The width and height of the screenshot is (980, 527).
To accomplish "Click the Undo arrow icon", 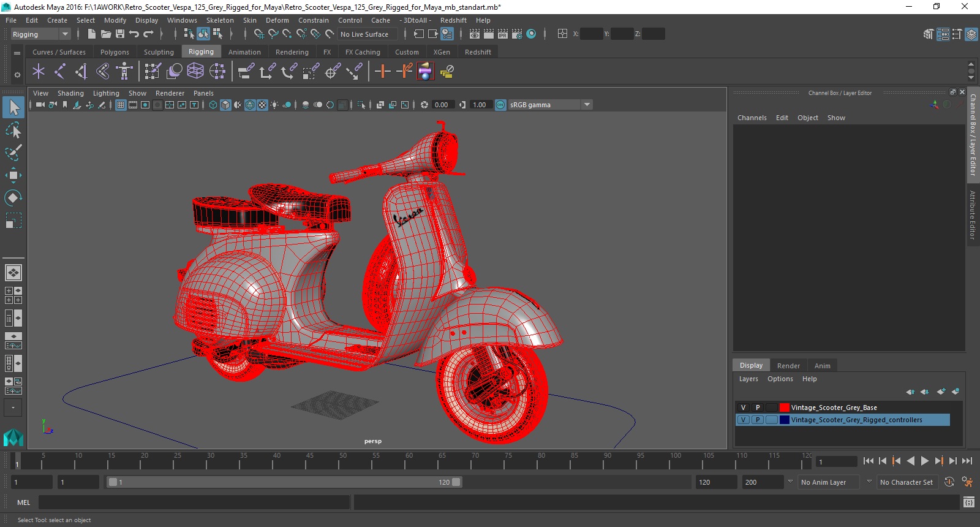I will 134,34.
